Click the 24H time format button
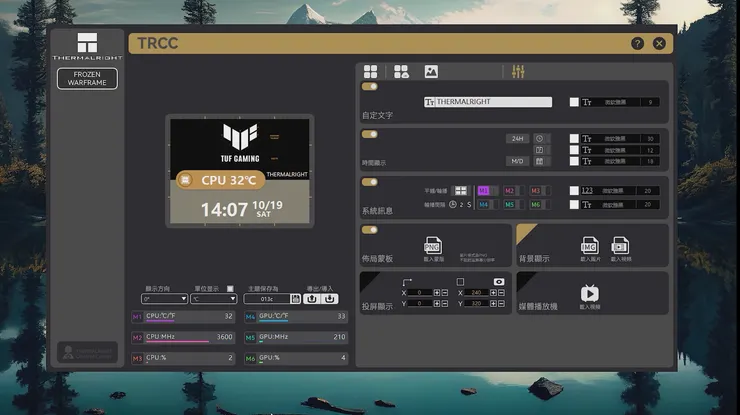The height and width of the screenshot is (415, 740). (517, 138)
